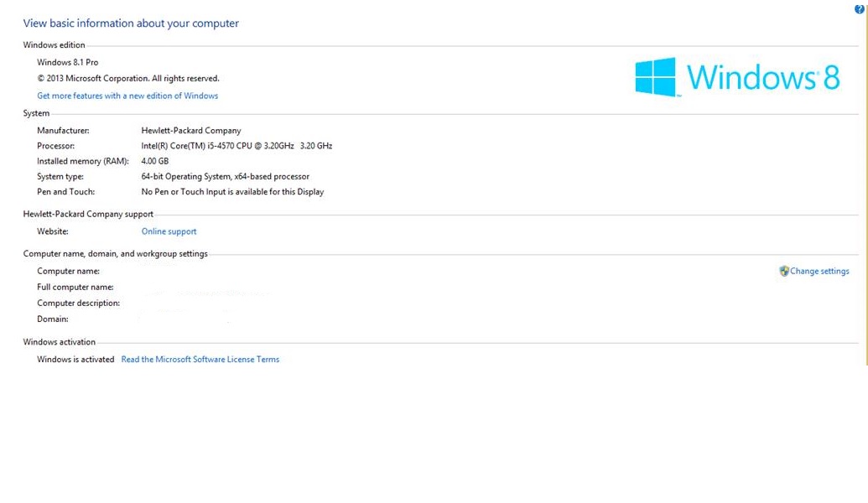This screenshot has width=868, height=503.
Task: Click Computer name, domain, and workgroup settings header
Action: pyautogui.click(x=115, y=254)
